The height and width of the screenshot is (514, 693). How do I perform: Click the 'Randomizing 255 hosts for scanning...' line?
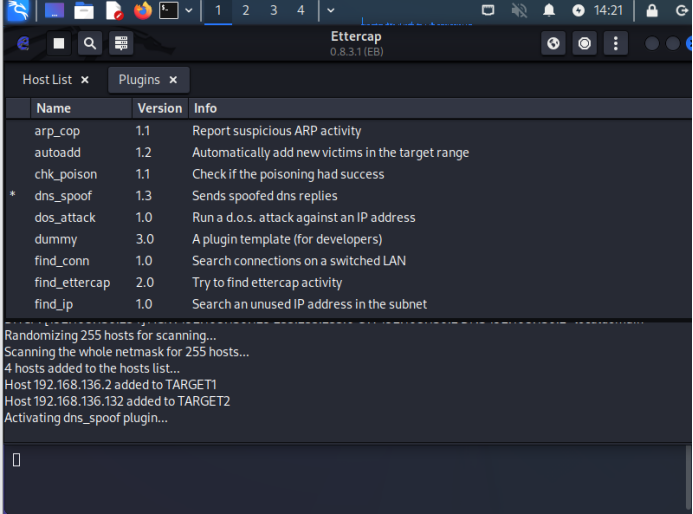pos(110,336)
